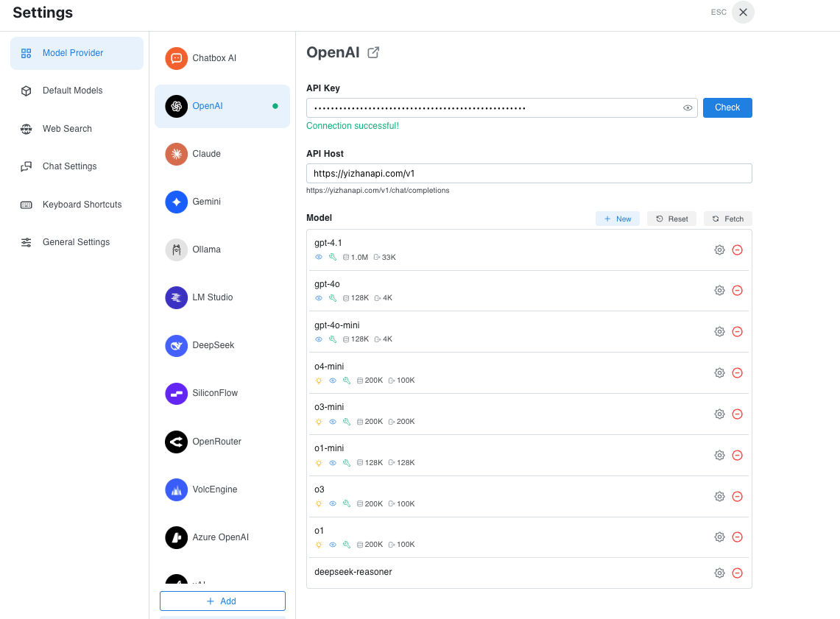The width and height of the screenshot is (840, 619).
Task: Show API key via eye icon
Action: click(688, 107)
